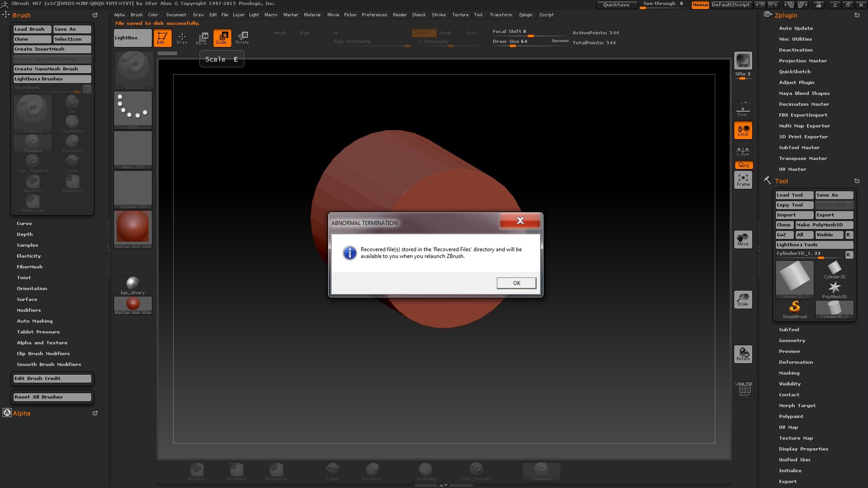The height and width of the screenshot is (488, 868).
Task: Expand the Tablet Pressure section
Action: tap(38, 332)
